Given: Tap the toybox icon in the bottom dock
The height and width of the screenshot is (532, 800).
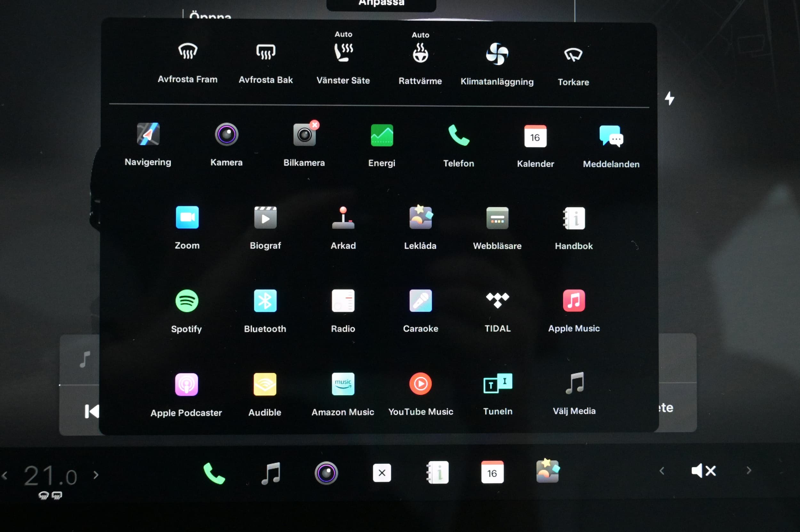Looking at the screenshot, I should pos(548,471).
